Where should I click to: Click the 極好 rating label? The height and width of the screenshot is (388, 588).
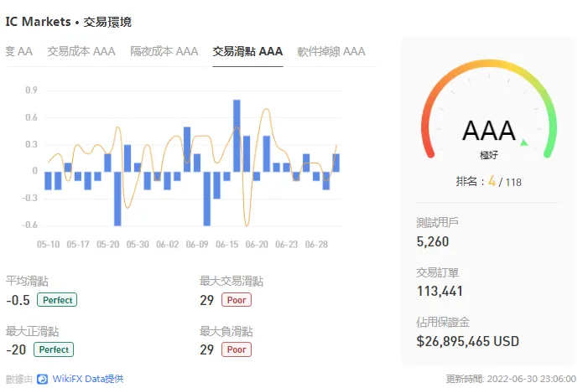click(489, 155)
